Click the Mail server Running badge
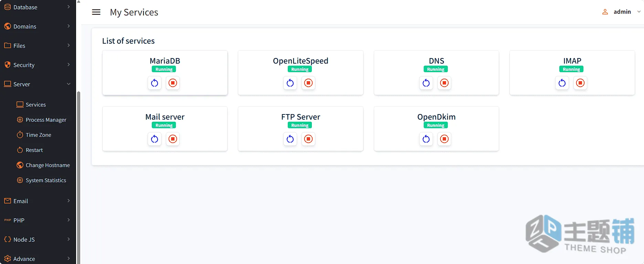This screenshot has width=644, height=264. pos(164,125)
